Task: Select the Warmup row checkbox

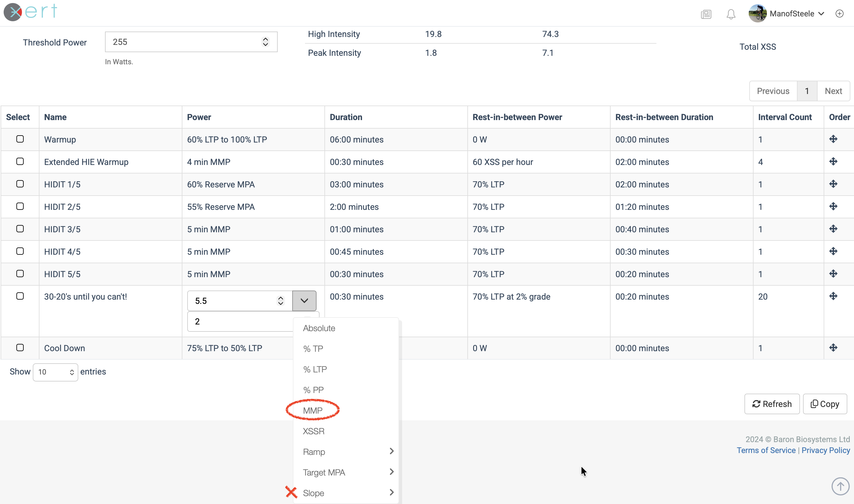Action: pyautogui.click(x=20, y=139)
